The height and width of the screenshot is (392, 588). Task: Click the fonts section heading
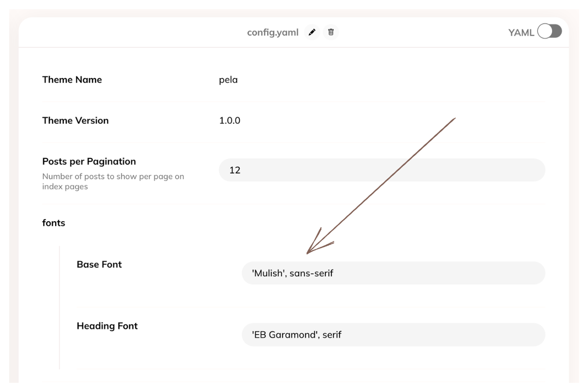point(54,223)
